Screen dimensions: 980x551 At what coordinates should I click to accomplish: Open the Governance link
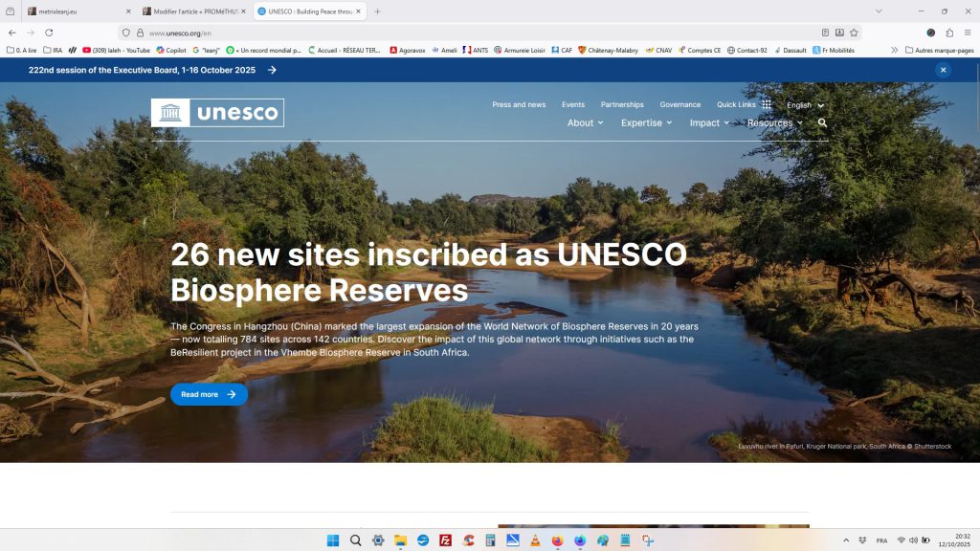680,105
